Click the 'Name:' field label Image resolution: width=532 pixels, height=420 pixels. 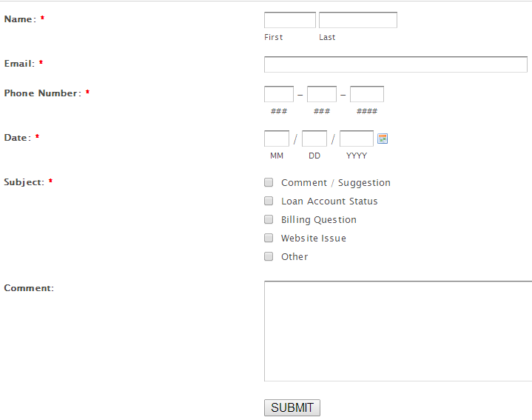pyautogui.click(x=20, y=19)
